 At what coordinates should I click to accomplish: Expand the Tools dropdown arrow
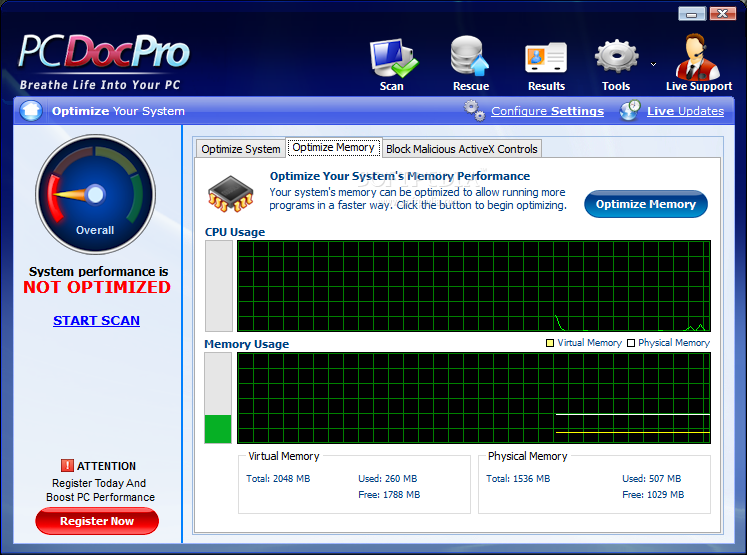click(x=654, y=64)
